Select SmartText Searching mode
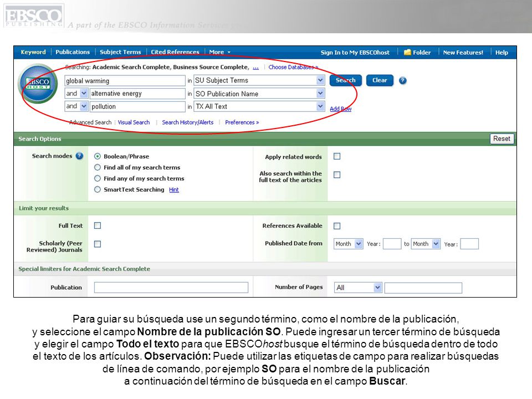The image size is (532, 399). [x=98, y=190]
